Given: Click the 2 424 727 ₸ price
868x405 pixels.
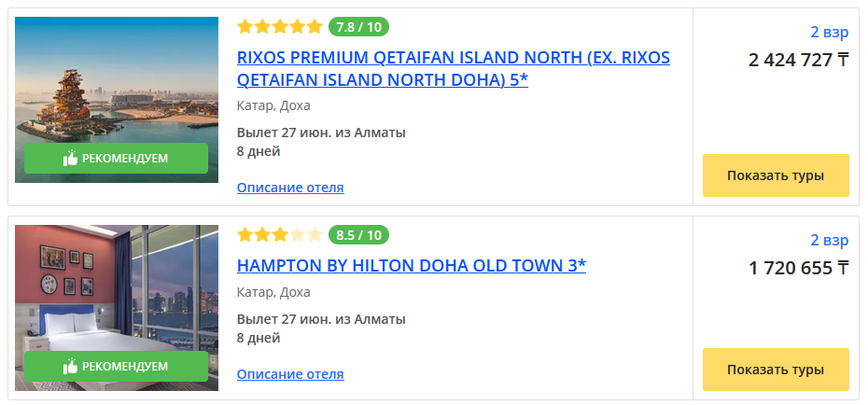Looking at the screenshot, I should click(x=798, y=61).
